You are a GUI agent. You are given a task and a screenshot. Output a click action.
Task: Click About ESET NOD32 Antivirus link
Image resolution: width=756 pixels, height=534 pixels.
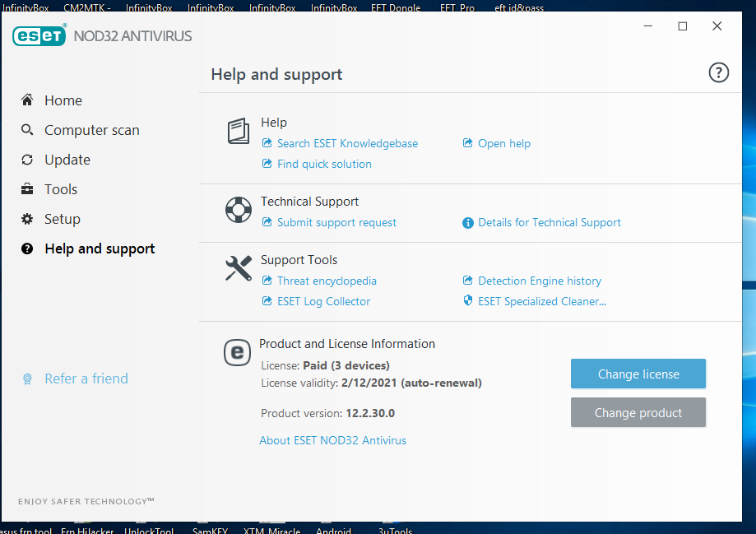[x=332, y=440]
